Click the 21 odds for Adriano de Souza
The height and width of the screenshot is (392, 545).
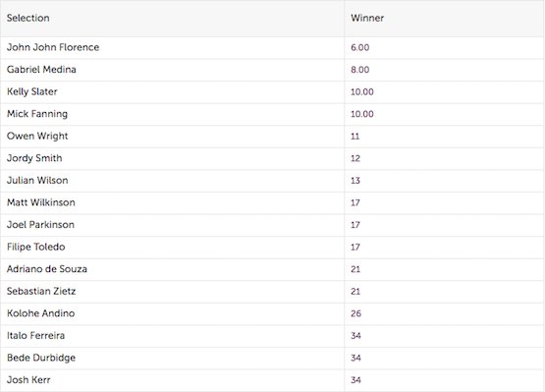point(355,269)
